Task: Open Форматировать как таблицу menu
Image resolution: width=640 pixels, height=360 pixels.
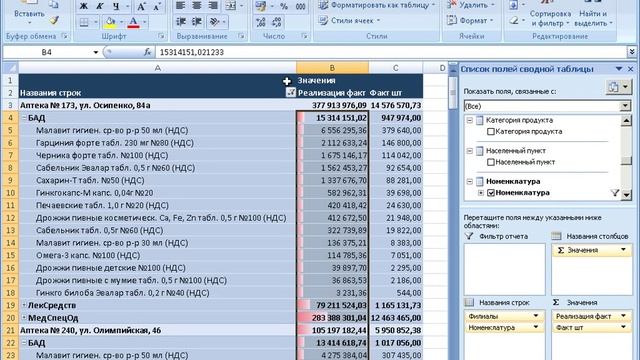Action: pyautogui.click(x=376, y=5)
